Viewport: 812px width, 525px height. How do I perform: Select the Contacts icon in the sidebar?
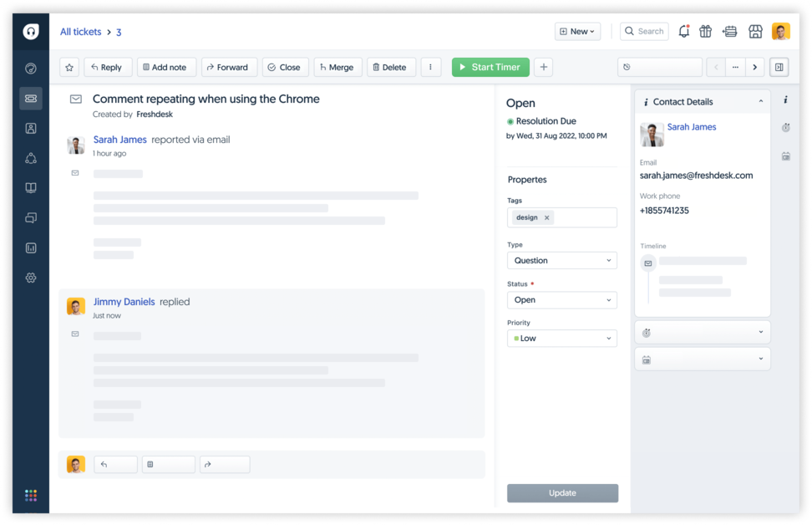pyautogui.click(x=30, y=128)
